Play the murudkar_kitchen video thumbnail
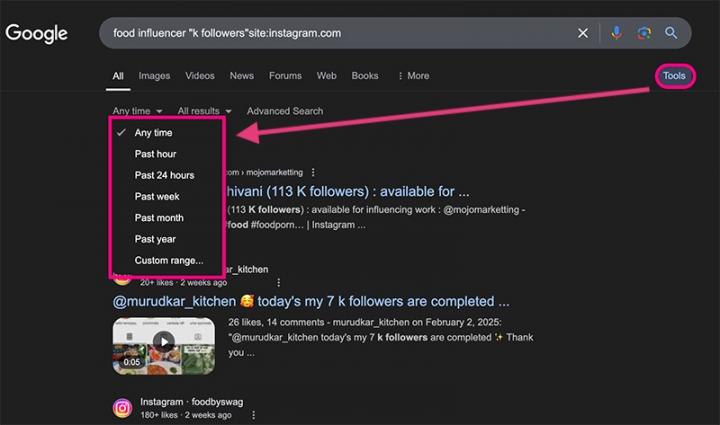 click(164, 345)
